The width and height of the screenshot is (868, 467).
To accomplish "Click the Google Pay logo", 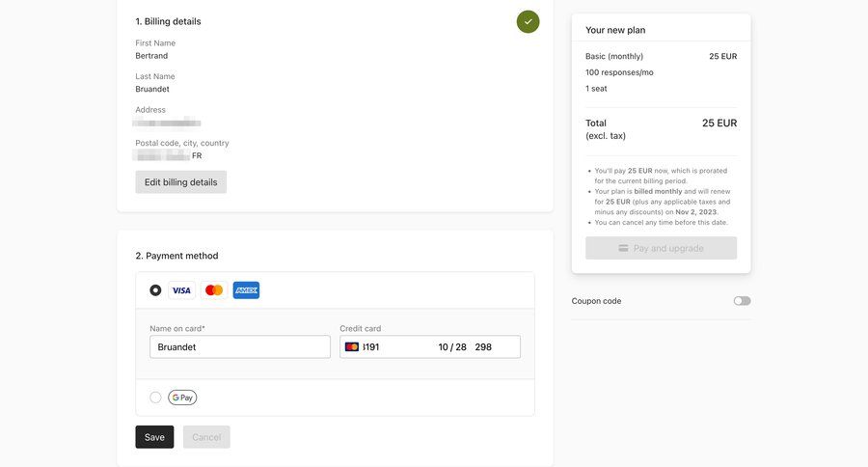I will point(182,398).
